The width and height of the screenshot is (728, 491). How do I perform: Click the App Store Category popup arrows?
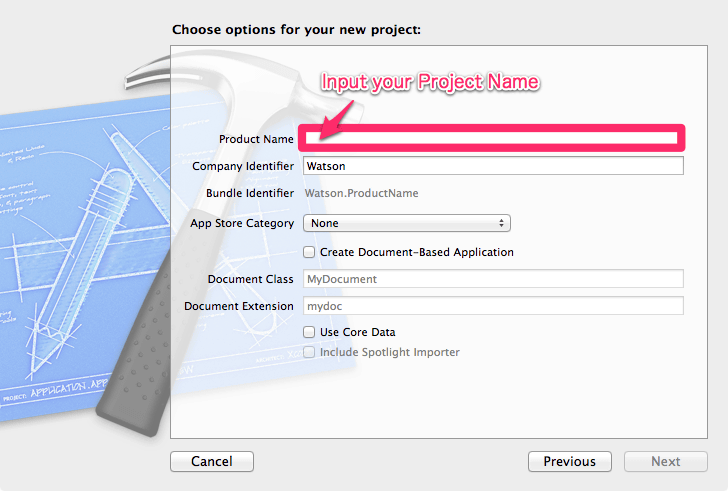(501, 223)
